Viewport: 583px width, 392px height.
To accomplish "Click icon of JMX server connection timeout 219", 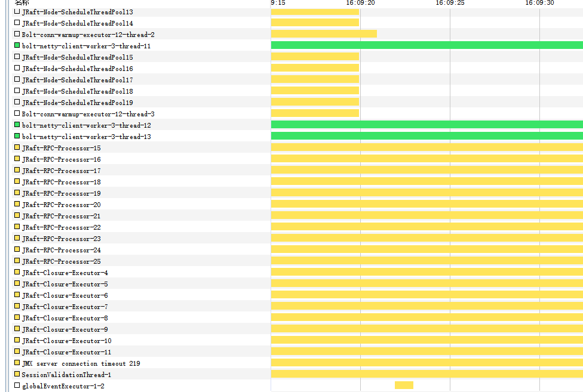I will pos(17,363).
